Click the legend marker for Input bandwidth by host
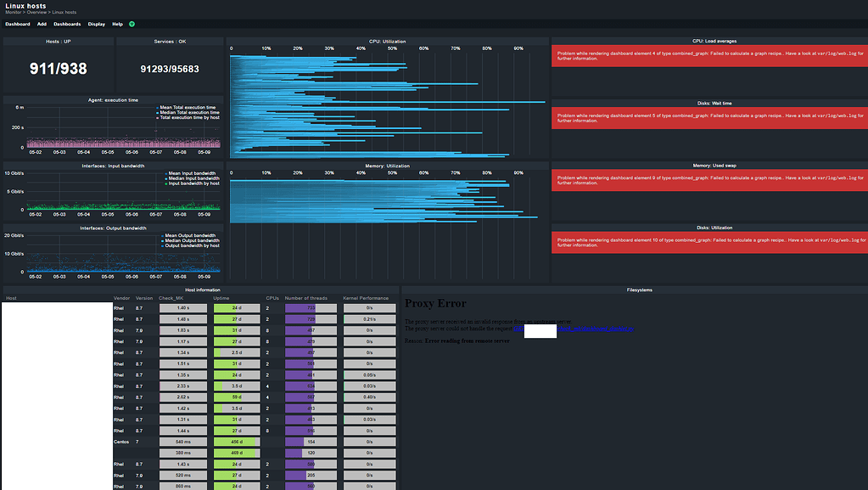Image resolution: width=868 pixels, height=490 pixels. coord(166,183)
